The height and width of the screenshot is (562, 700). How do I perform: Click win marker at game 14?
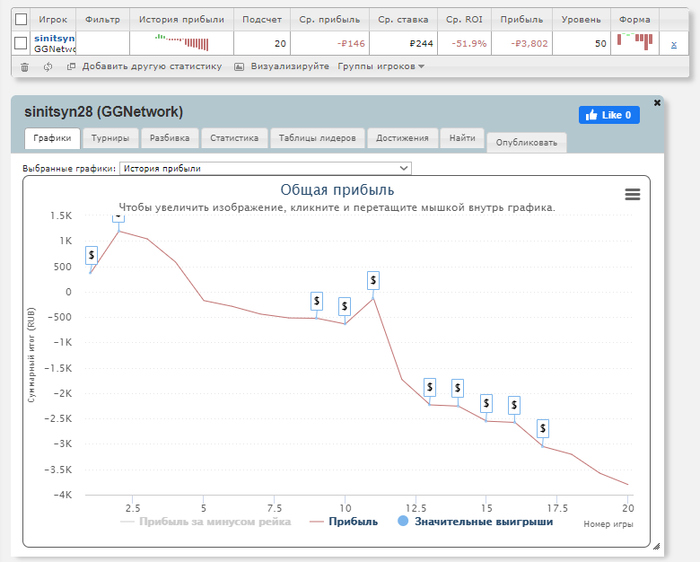pos(458,388)
